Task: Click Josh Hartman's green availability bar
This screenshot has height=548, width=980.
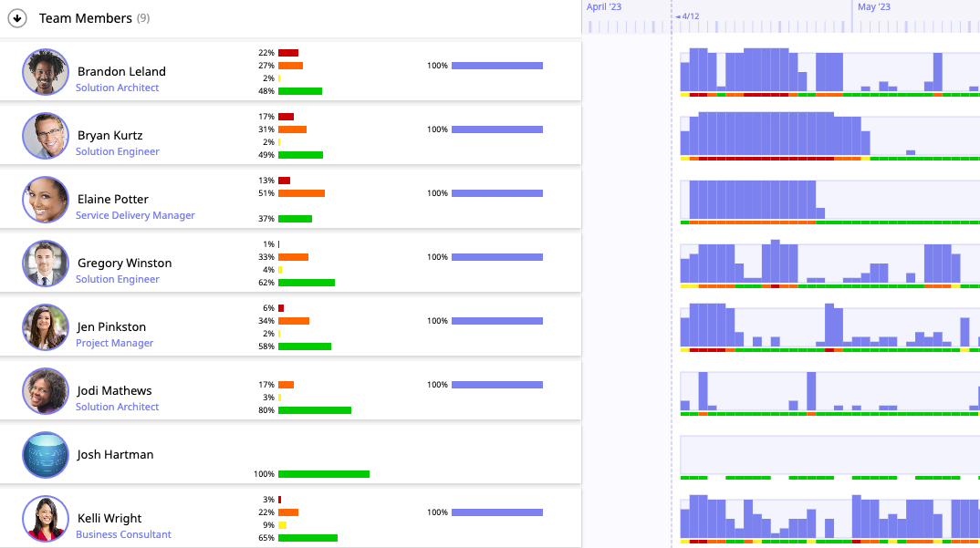Action: click(323, 473)
